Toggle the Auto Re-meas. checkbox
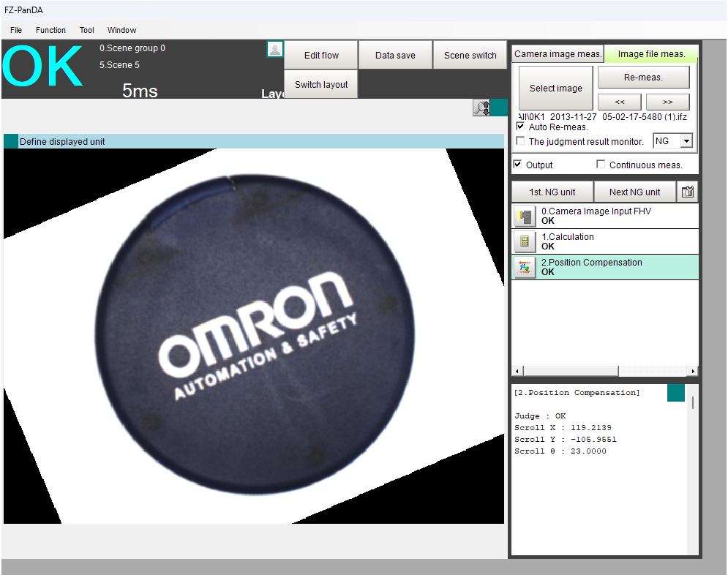This screenshot has height=575, width=728. pos(520,127)
